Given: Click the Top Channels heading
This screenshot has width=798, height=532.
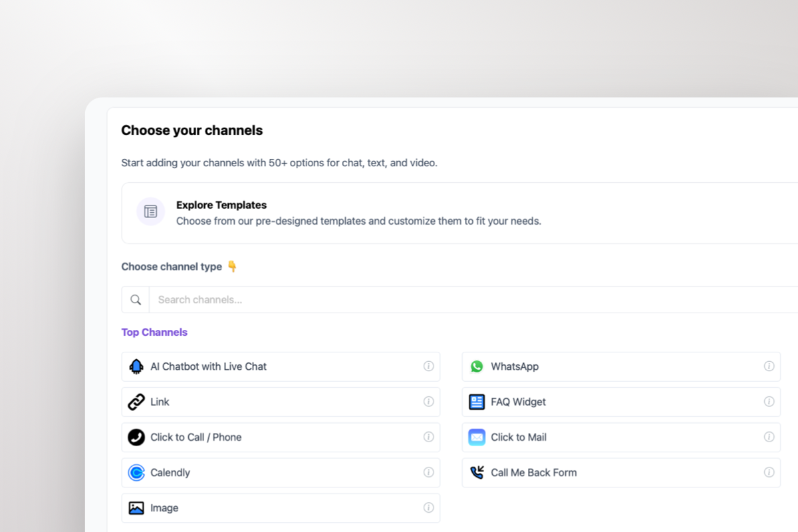Looking at the screenshot, I should coord(154,332).
